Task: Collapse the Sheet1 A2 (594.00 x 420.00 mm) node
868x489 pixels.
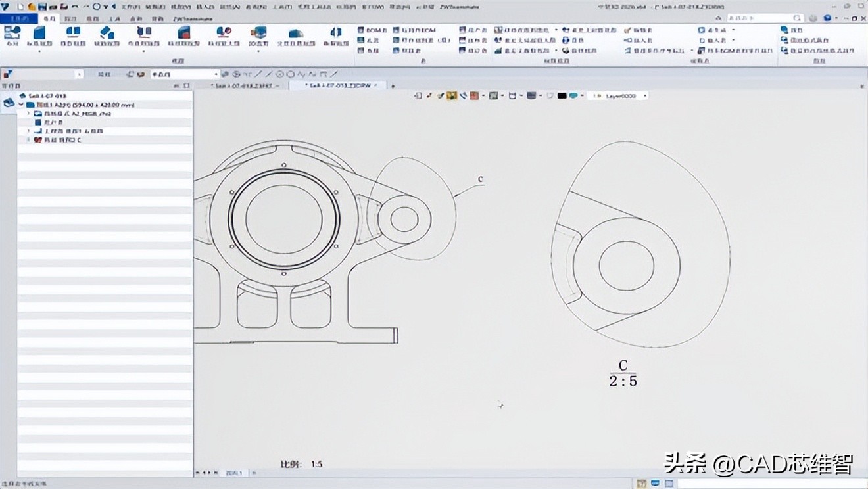Action: (x=22, y=105)
